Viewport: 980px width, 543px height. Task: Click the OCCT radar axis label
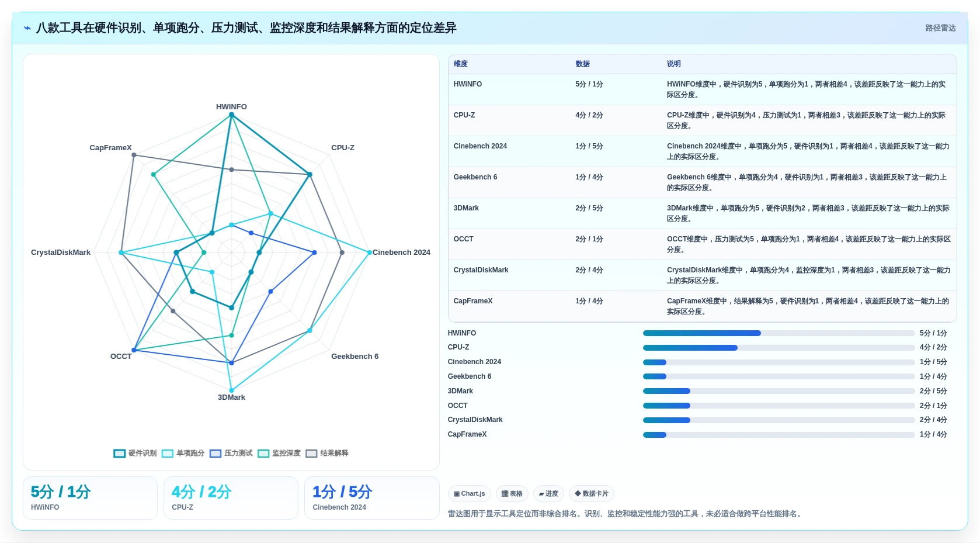click(x=121, y=357)
